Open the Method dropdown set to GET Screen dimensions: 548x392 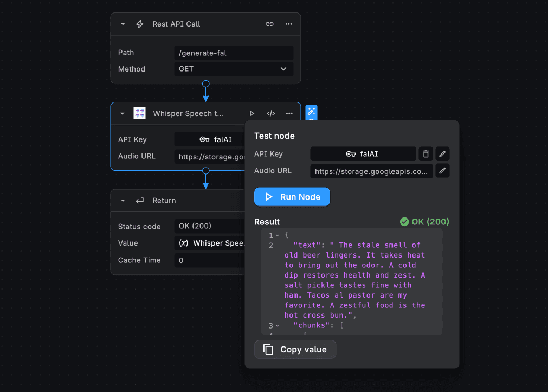[x=234, y=69]
